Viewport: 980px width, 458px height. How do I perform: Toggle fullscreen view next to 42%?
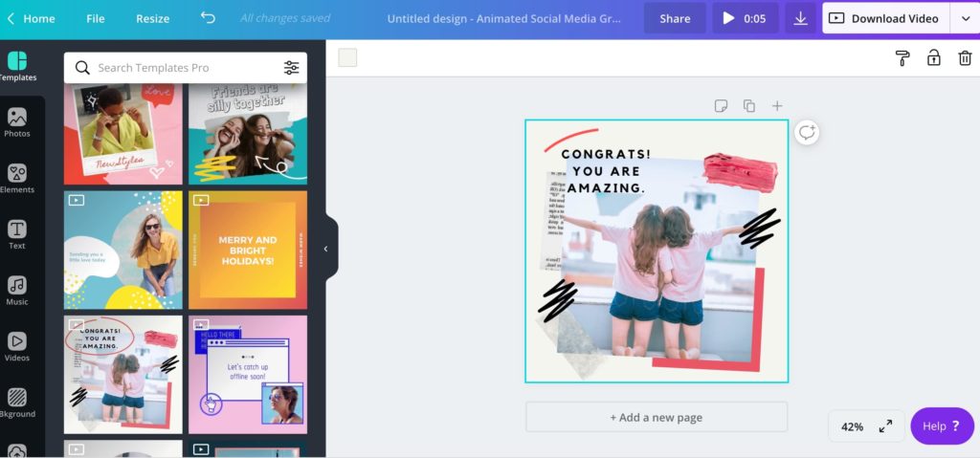tap(886, 426)
